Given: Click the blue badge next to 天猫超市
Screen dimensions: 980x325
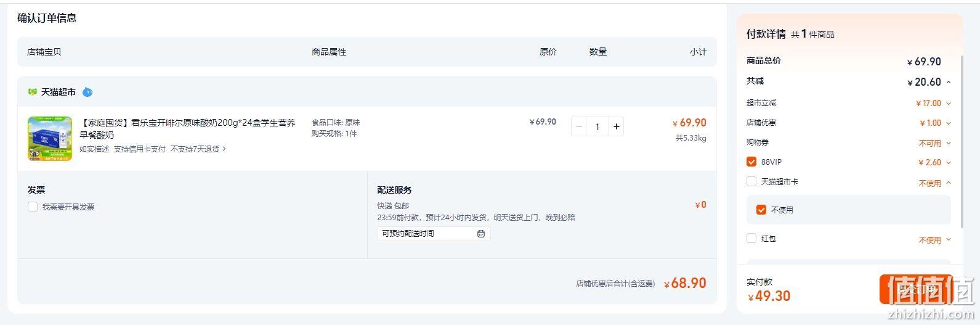Looking at the screenshot, I should tap(87, 92).
